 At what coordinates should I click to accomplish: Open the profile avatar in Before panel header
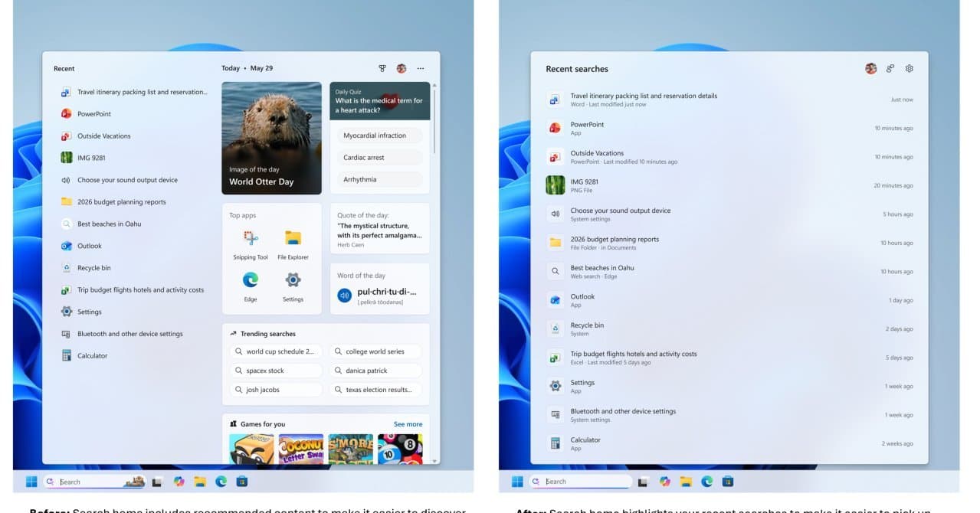(402, 68)
